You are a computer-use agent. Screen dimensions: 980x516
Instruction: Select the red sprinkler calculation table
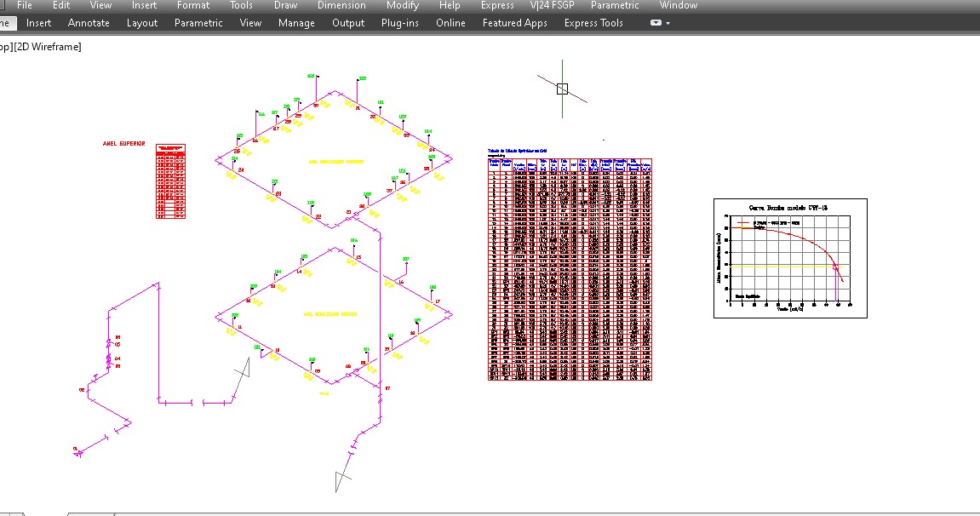[x=570, y=269]
